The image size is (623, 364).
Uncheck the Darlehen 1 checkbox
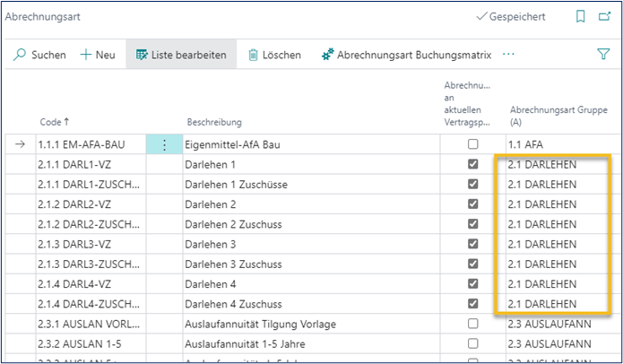472,164
